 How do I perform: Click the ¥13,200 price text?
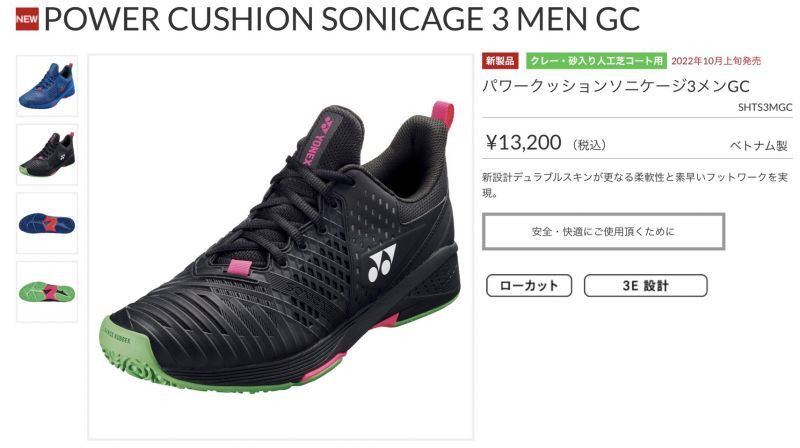pos(523,142)
